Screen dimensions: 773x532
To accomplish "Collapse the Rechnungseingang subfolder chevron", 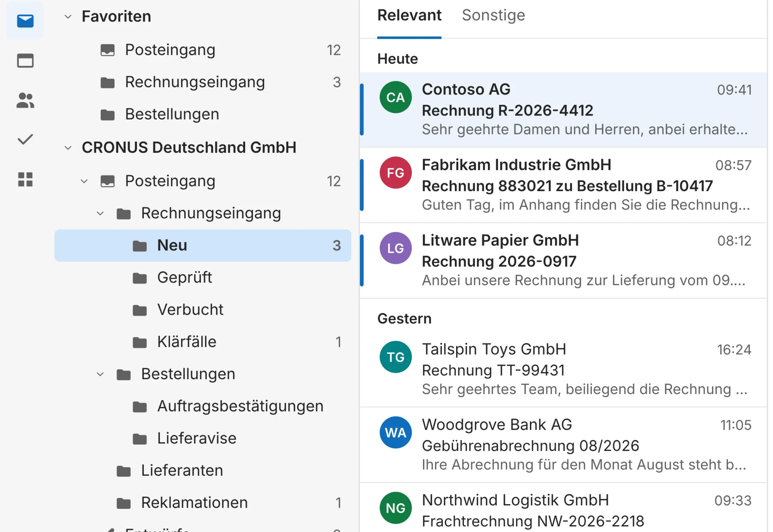I will point(100,213).
